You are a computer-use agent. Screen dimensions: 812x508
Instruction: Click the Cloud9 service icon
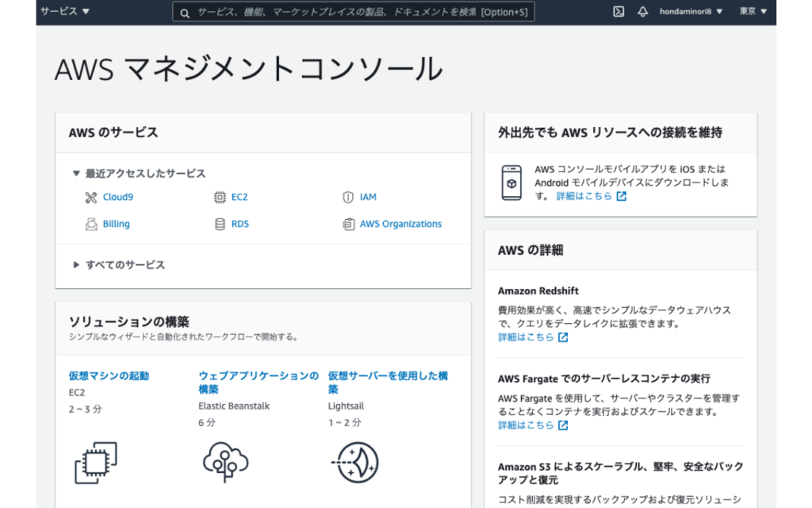click(91, 198)
